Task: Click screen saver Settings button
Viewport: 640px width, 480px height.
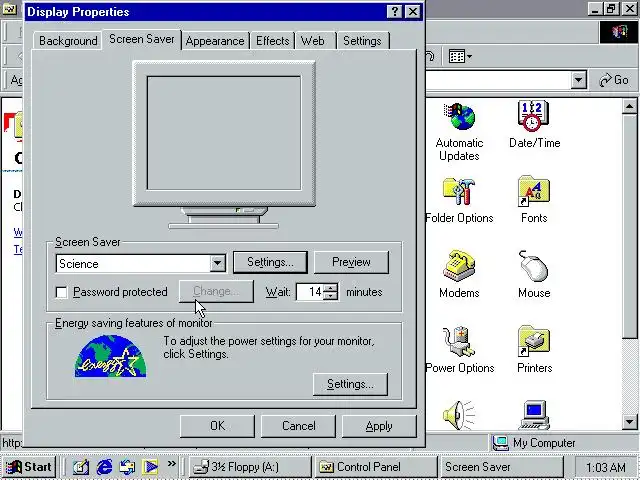Action: [270, 262]
